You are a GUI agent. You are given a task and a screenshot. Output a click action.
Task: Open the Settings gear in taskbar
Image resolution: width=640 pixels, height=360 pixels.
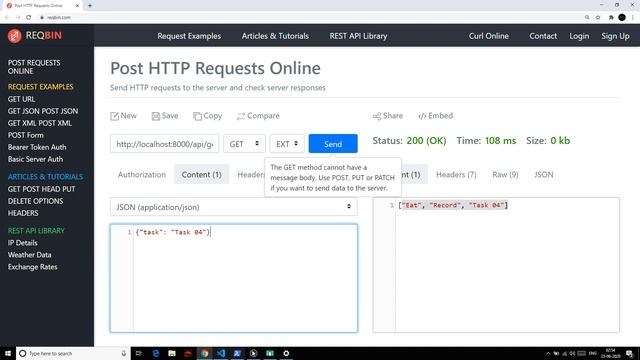(x=286, y=353)
